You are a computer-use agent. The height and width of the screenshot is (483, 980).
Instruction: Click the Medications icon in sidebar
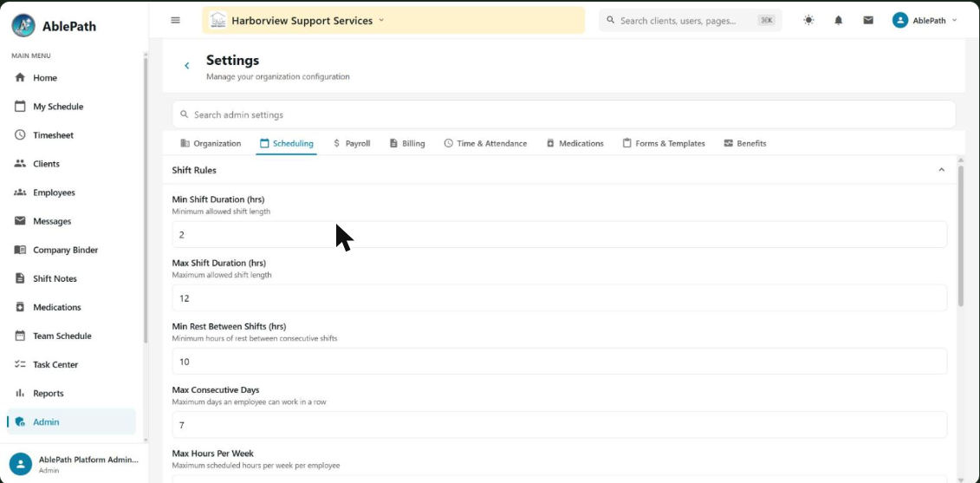click(x=20, y=307)
